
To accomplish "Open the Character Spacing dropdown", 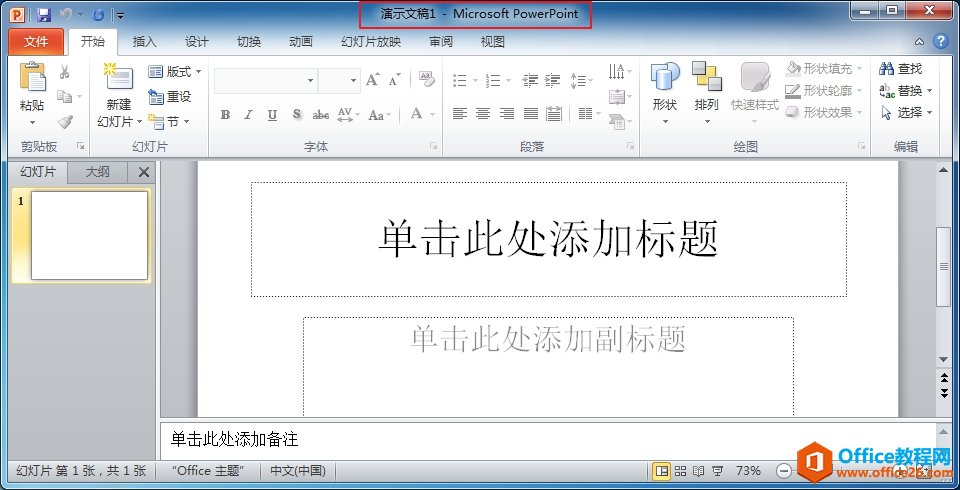I will click(x=348, y=115).
